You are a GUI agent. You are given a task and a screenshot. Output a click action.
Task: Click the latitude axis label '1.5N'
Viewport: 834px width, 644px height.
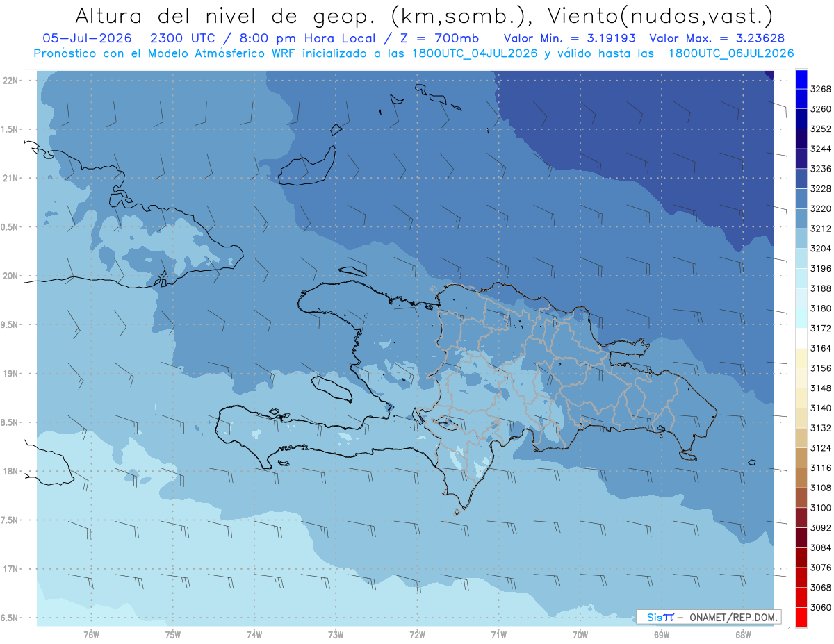10,129
